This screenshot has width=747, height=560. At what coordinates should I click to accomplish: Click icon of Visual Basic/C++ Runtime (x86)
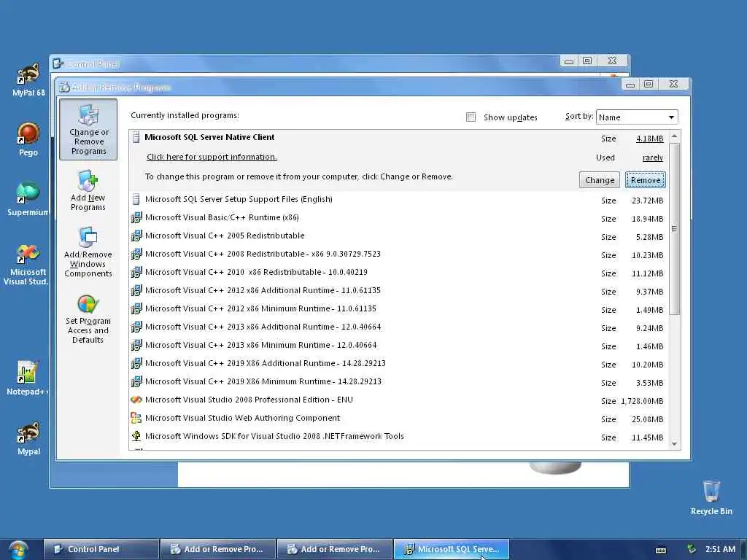coord(136,217)
